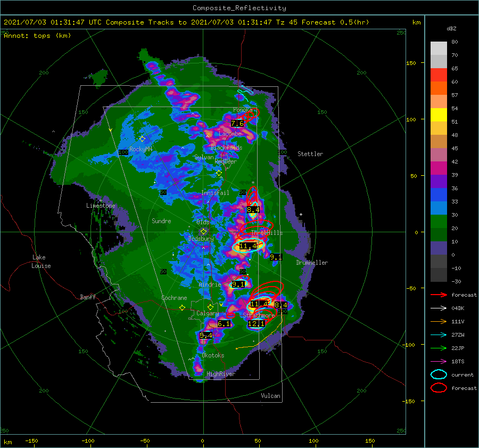Click the 'Forecast 0.5(hr)' header text
The width and height of the screenshot is (479, 448).
coord(335,22)
